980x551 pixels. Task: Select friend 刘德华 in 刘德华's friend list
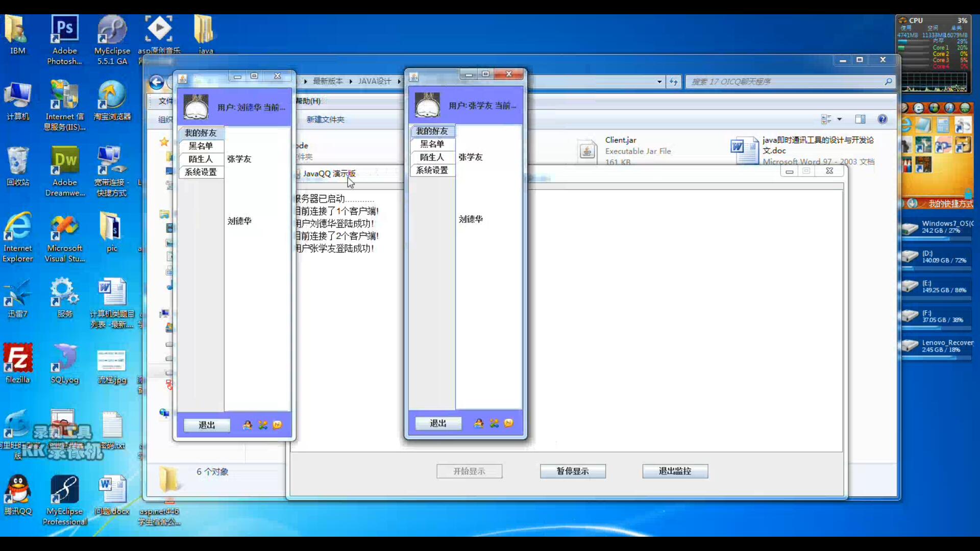(x=239, y=221)
